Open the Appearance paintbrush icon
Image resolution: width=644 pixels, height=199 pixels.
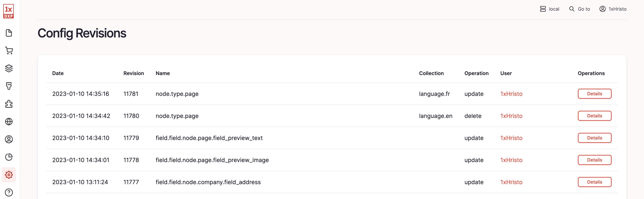[9, 86]
